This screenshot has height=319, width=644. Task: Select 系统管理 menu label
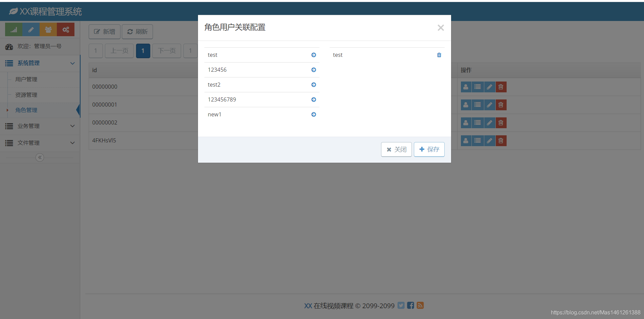(x=28, y=63)
